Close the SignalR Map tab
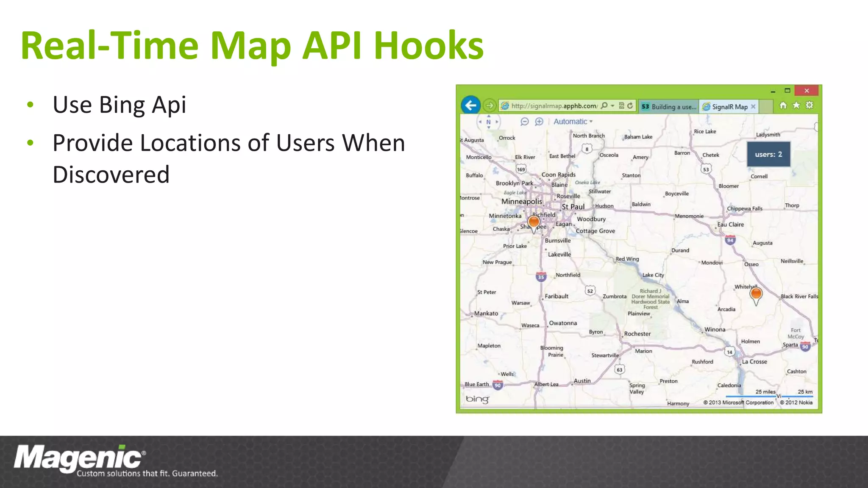Screen dimensions: 868x488 [753, 107]
